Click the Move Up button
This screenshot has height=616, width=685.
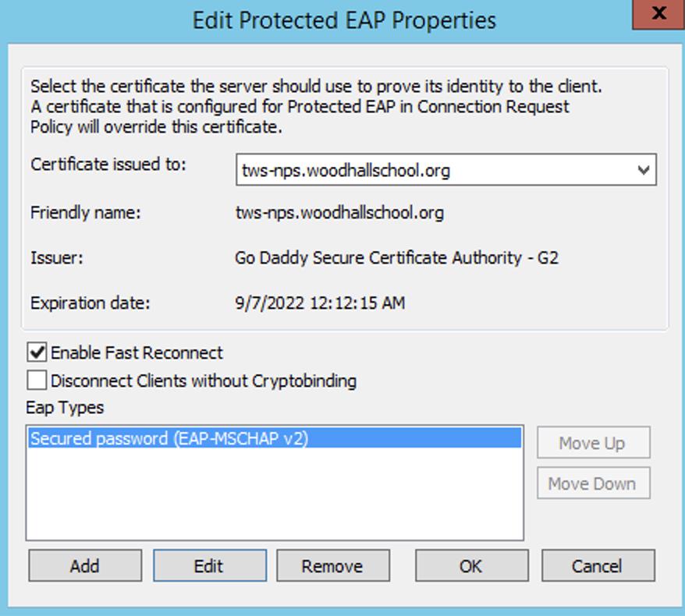(x=594, y=443)
